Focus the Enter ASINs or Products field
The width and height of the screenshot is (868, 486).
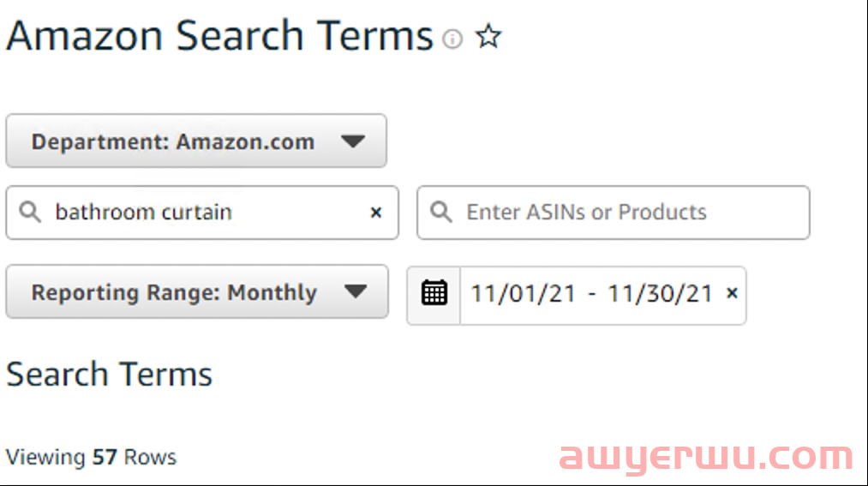[614, 213]
